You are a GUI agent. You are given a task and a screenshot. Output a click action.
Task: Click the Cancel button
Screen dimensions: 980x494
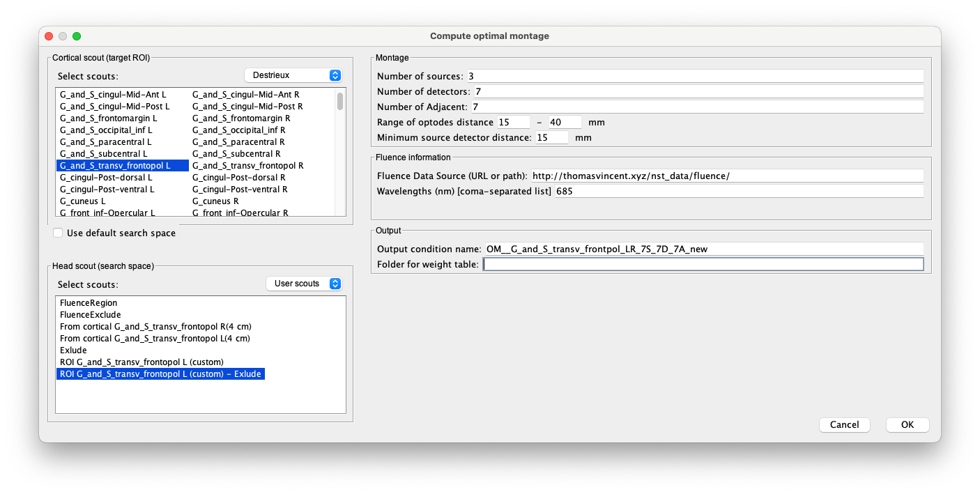(845, 424)
